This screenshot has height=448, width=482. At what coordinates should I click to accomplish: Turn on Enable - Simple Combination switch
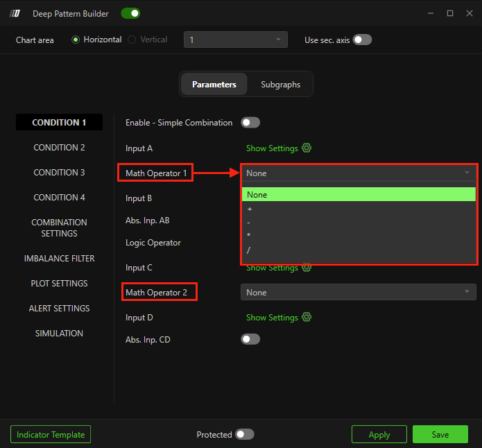250,123
